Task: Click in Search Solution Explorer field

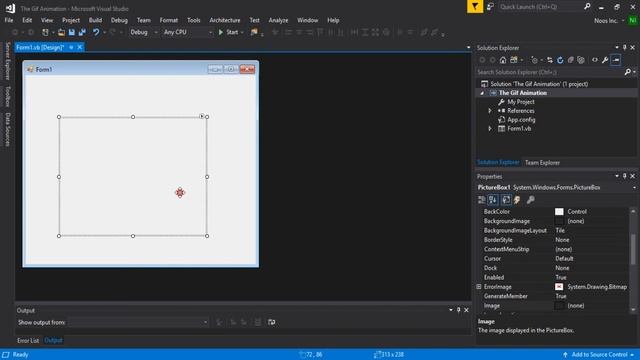Action: pos(549,72)
